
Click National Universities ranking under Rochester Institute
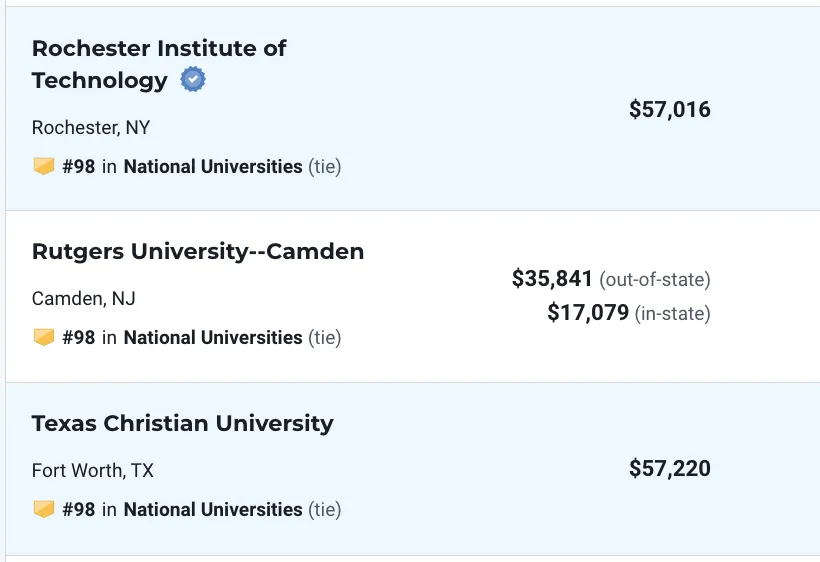pyautogui.click(x=213, y=167)
